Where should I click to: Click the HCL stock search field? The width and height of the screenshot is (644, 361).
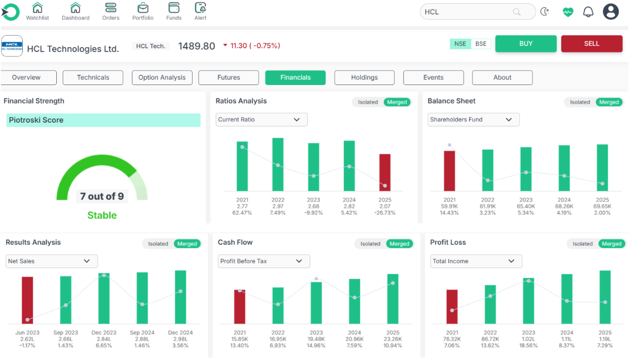pos(478,12)
